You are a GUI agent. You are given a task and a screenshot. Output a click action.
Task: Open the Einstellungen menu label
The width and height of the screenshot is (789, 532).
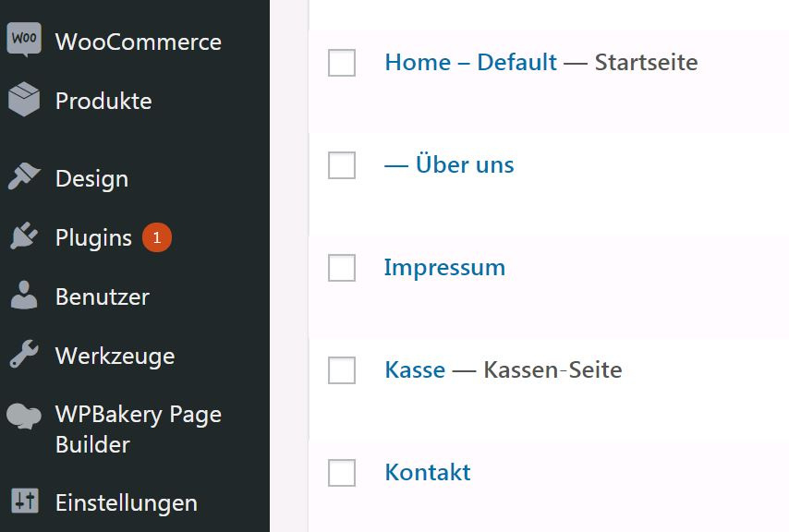127,503
